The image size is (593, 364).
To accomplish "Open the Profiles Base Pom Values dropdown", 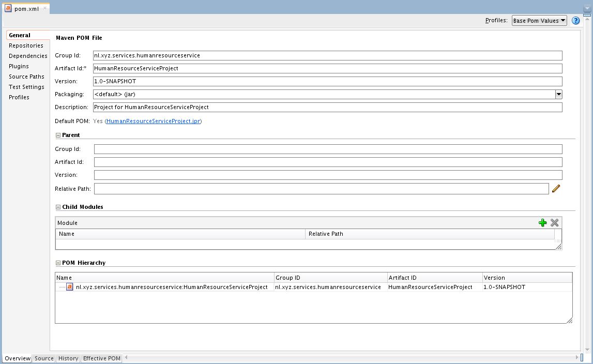I will [x=539, y=21].
